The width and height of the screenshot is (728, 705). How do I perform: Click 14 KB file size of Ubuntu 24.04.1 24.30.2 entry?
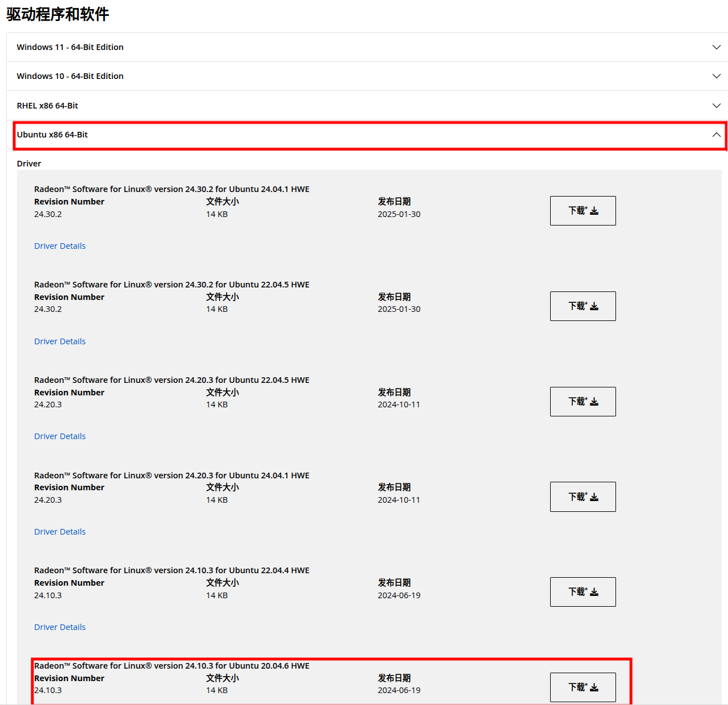pos(217,214)
